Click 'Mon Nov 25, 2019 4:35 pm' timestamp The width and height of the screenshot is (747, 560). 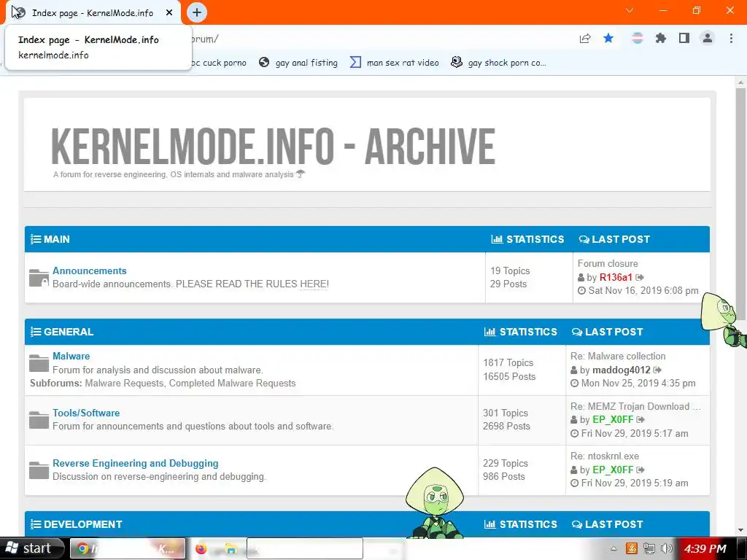pyautogui.click(x=638, y=384)
